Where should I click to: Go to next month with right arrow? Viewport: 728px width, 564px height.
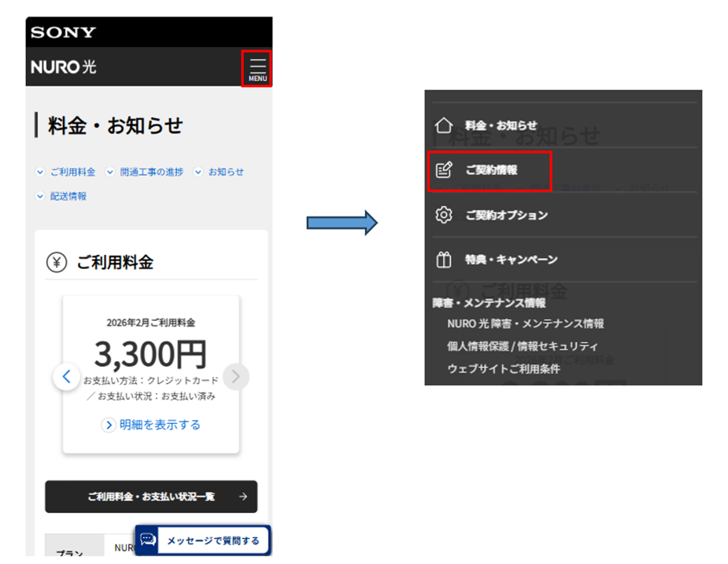pyautogui.click(x=236, y=376)
